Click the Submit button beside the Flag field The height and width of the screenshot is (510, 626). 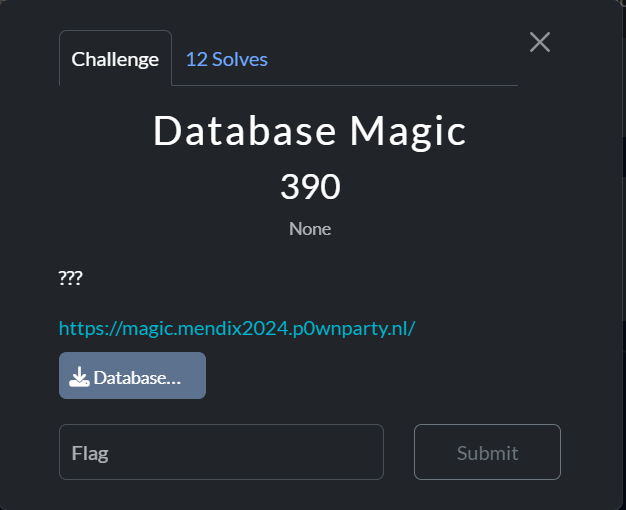point(487,452)
